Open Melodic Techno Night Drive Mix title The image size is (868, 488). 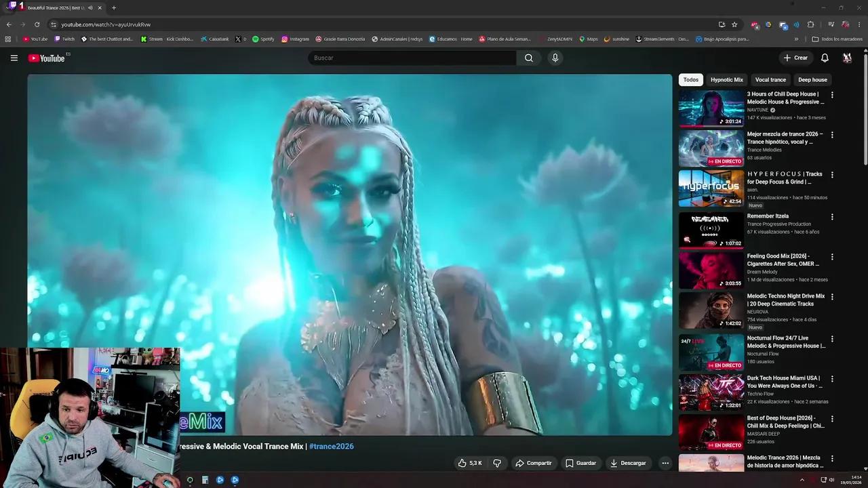pyautogui.click(x=786, y=300)
